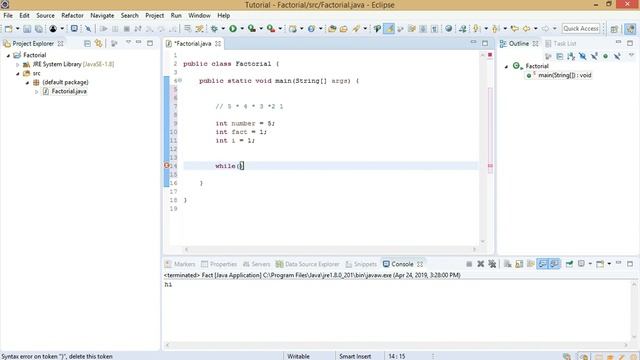Image resolution: width=640 pixels, height=360 pixels.
Task: Open the Refactor menu
Action: pyautogui.click(x=72, y=16)
